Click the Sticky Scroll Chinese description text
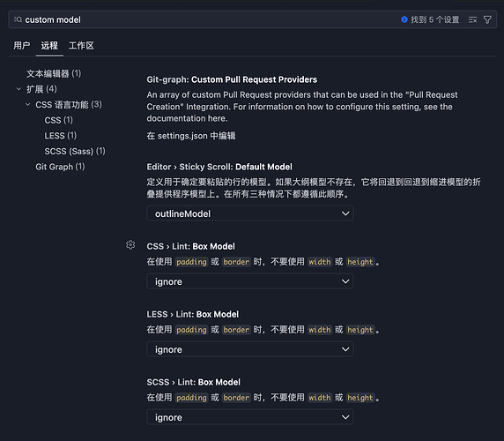This screenshot has height=441, width=504. [314, 188]
